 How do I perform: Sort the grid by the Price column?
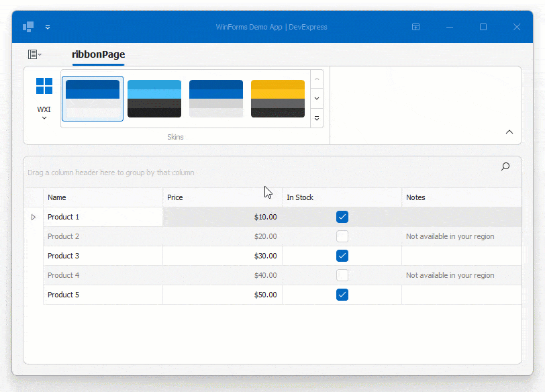pyautogui.click(x=175, y=197)
